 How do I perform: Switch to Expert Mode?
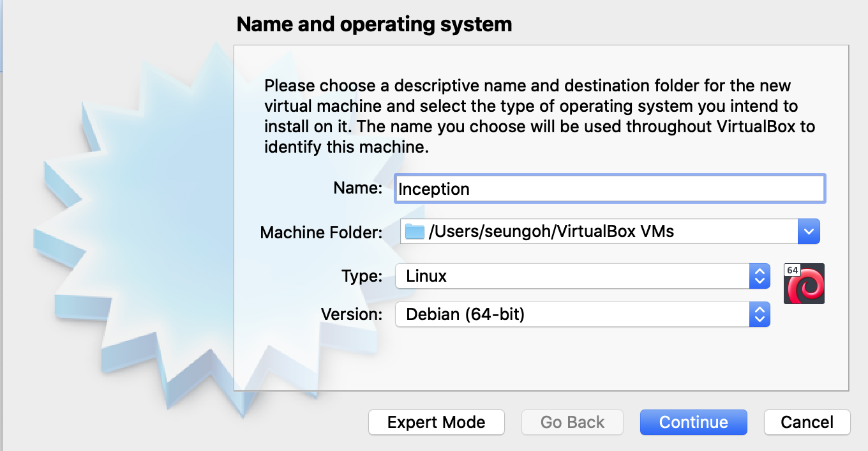click(437, 422)
